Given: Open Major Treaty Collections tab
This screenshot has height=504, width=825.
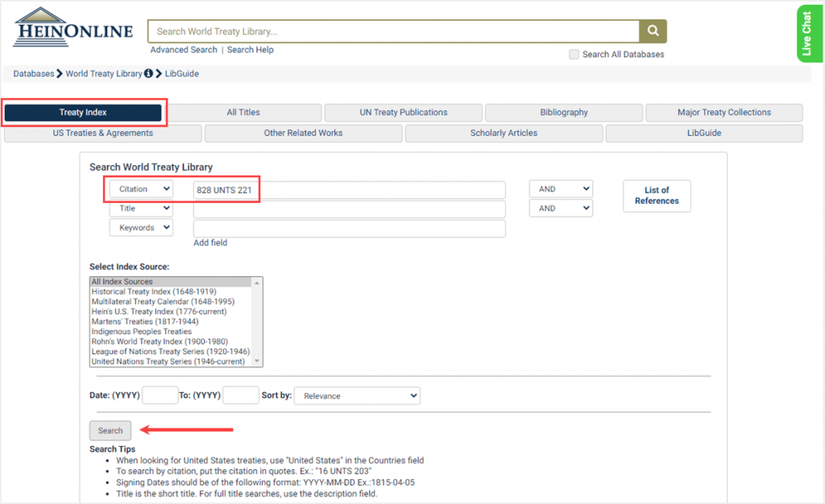Looking at the screenshot, I should [x=724, y=113].
